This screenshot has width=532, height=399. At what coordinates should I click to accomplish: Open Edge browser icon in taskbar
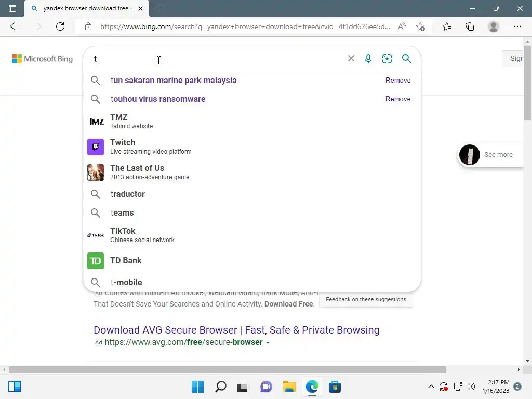click(x=312, y=387)
